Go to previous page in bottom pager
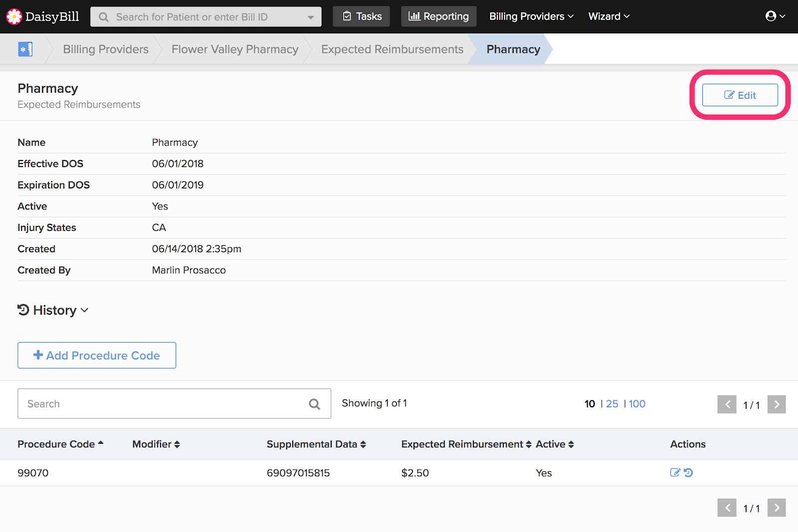The width and height of the screenshot is (798, 532). tap(727, 508)
